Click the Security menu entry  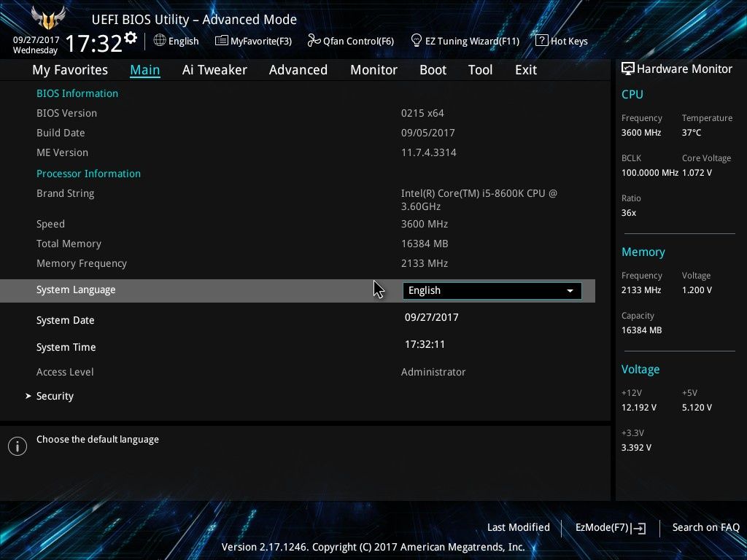click(55, 396)
